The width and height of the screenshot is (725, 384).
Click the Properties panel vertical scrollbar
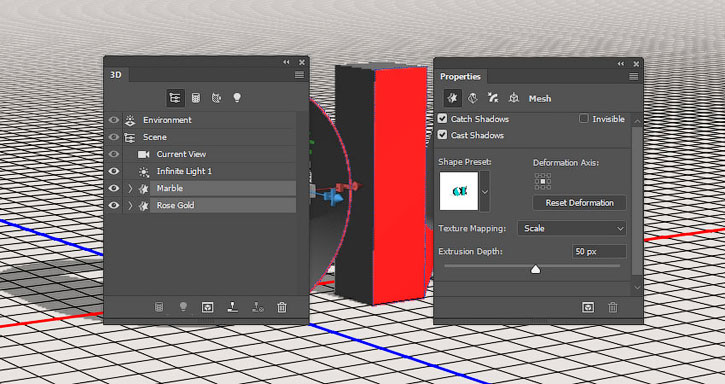tap(637, 201)
